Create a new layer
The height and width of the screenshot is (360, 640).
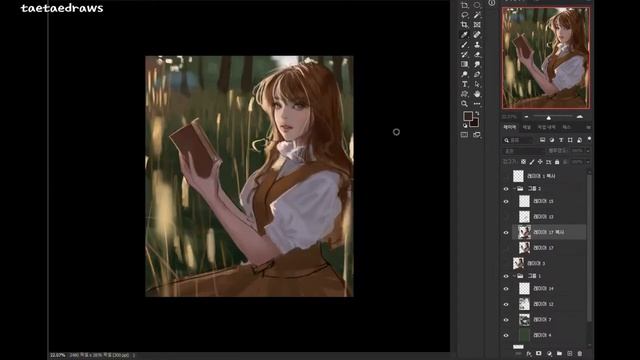[569, 353]
